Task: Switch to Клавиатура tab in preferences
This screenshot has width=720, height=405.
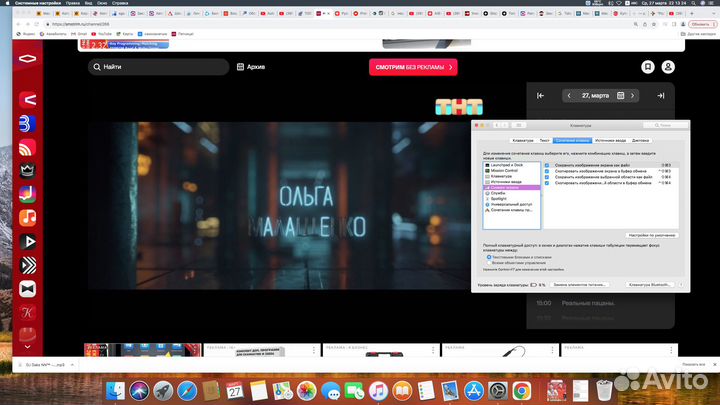Action: (x=523, y=141)
